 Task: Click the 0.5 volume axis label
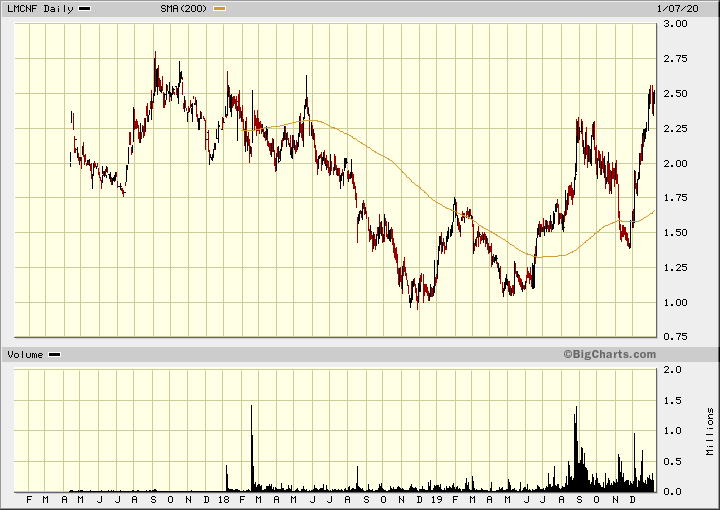[x=673, y=461]
